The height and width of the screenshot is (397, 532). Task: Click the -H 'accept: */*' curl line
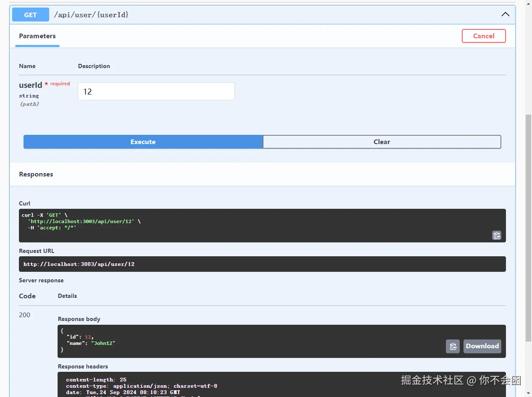(52, 228)
